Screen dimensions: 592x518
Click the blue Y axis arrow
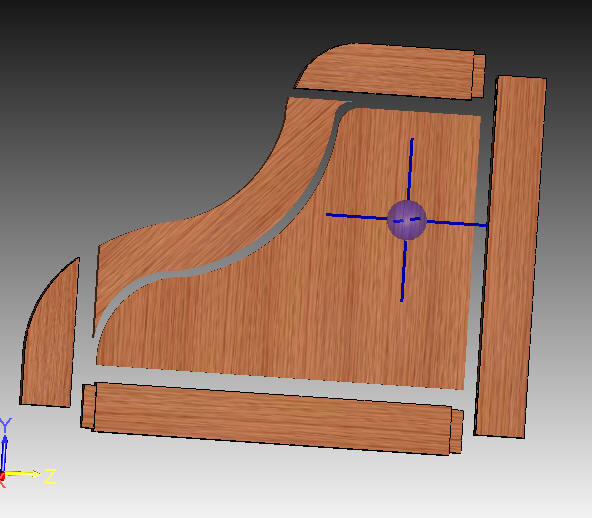pos(4,453)
